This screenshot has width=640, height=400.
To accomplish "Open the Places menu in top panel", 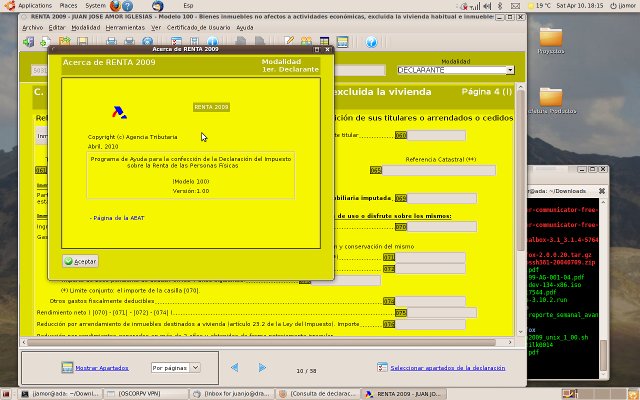I will pos(68,6).
